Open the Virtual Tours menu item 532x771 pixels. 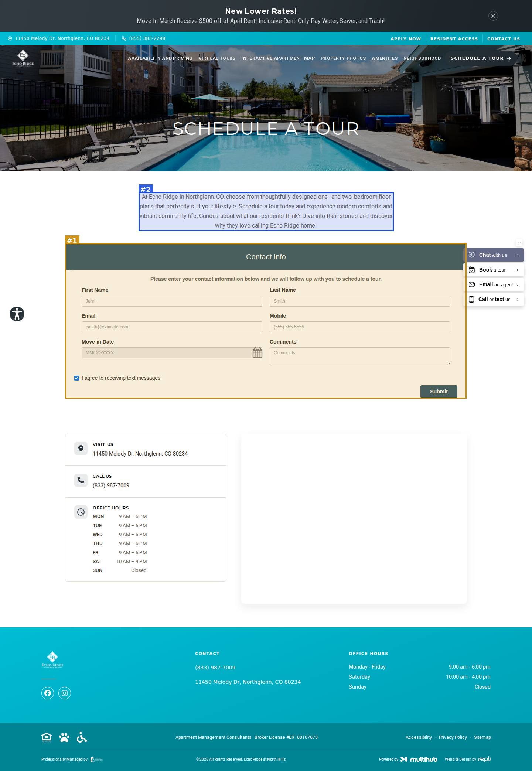pyautogui.click(x=217, y=58)
